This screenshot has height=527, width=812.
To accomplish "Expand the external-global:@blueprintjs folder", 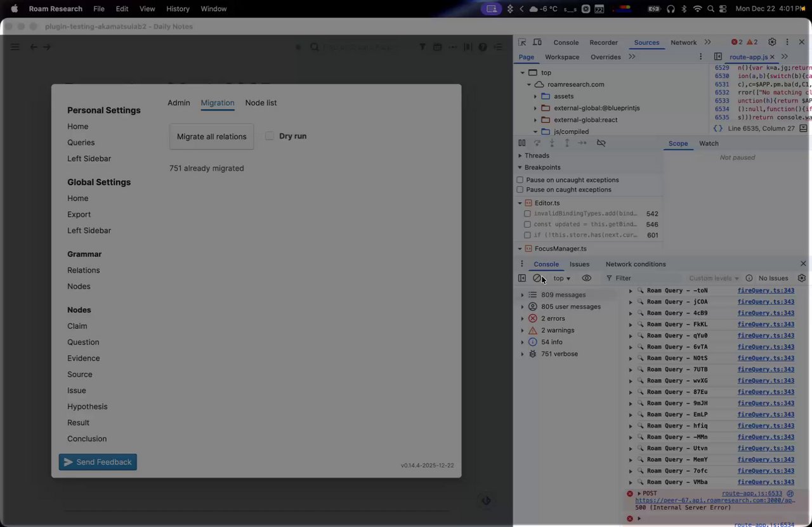I will coord(535,108).
